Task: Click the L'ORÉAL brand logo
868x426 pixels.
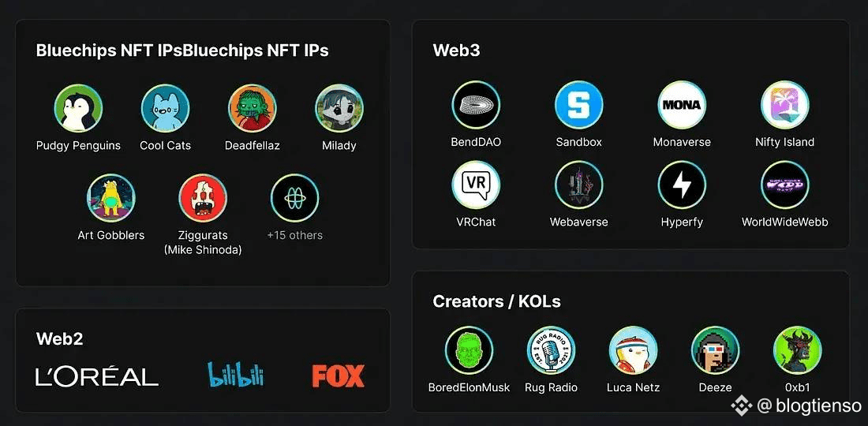Action: click(x=97, y=376)
